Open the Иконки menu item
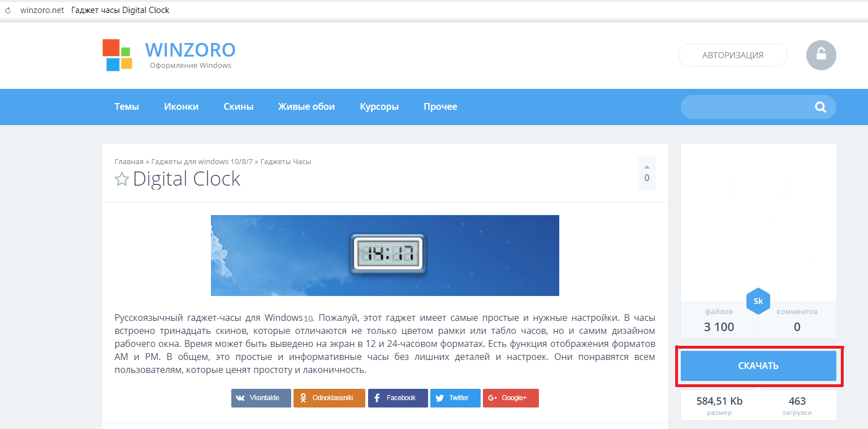The height and width of the screenshot is (429, 868). click(181, 106)
